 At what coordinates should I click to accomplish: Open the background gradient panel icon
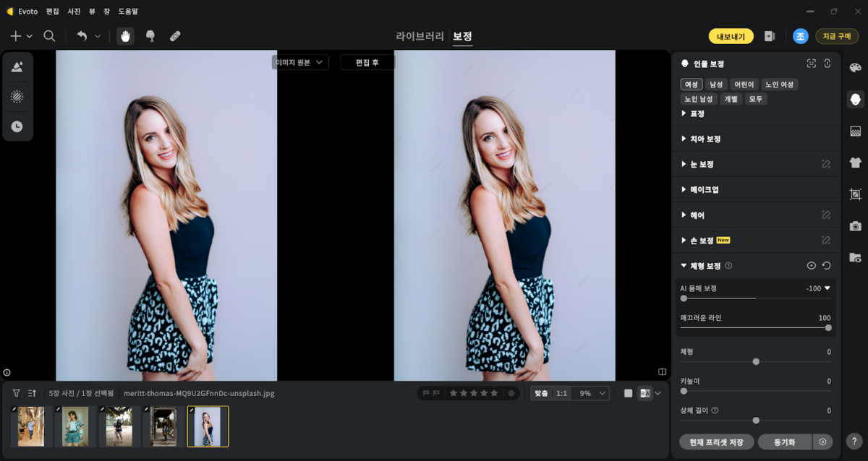(x=856, y=131)
